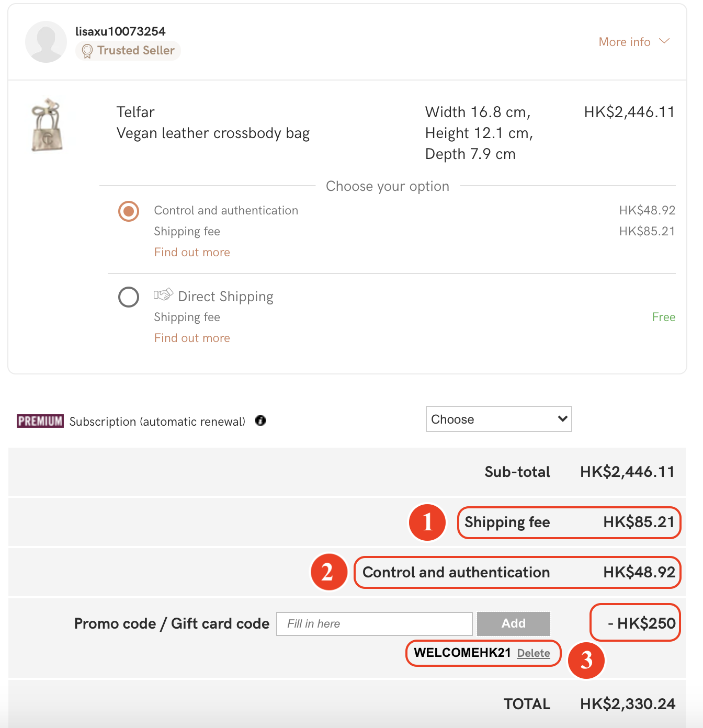Click the Trusted Seller badge icon
Screen dimensions: 703x728
coord(87,51)
